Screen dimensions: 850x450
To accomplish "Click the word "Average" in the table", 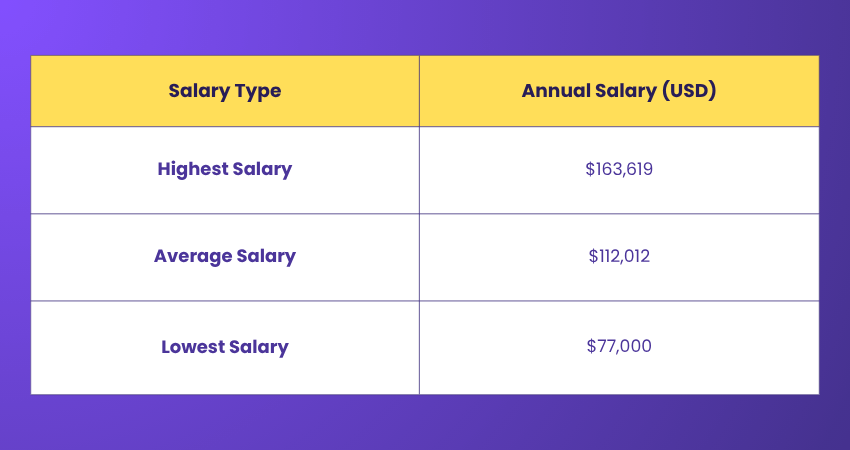I will (x=189, y=256).
